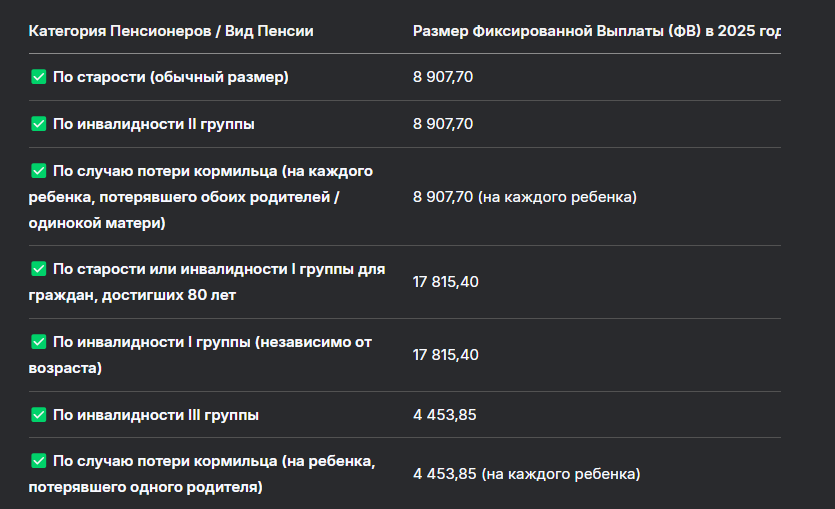Viewport: 835px width, 509px height.
Task: Click the "По старости (обычный размер)" label
Action: click(x=171, y=77)
